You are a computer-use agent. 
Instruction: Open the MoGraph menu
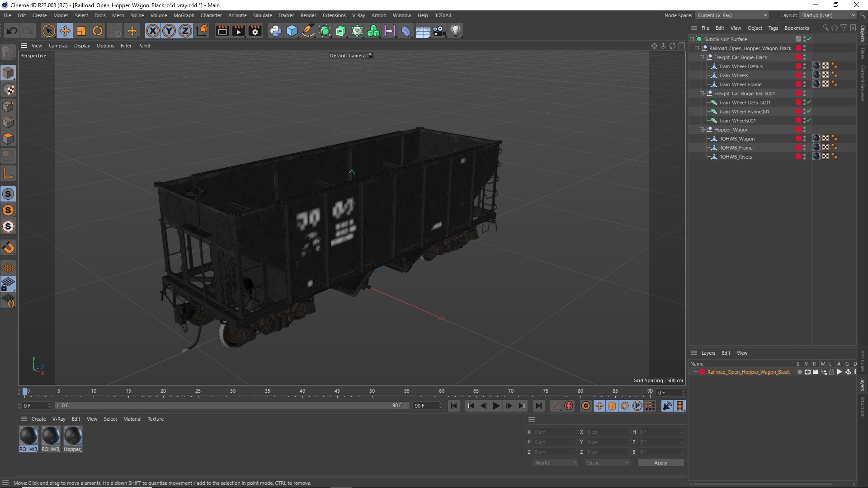click(x=184, y=15)
